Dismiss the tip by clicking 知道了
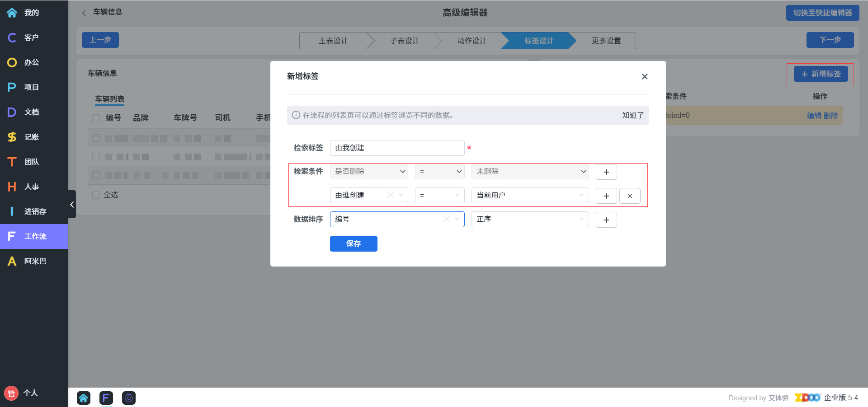Image resolution: width=868 pixels, height=407 pixels. pyautogui.click(x=632, y=116)
